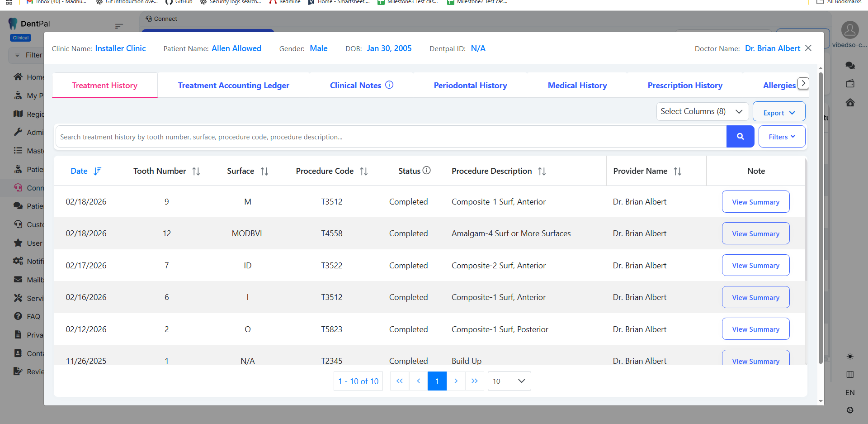This screenshot has height=424, width=868.
Task: Expand the Export dropdown
Action: point(778,113)
